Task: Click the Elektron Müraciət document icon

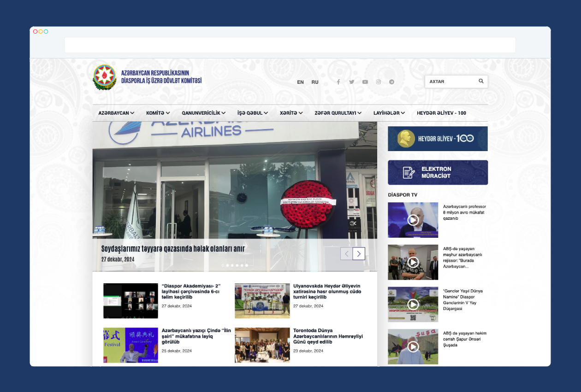Action: [409, 172]
